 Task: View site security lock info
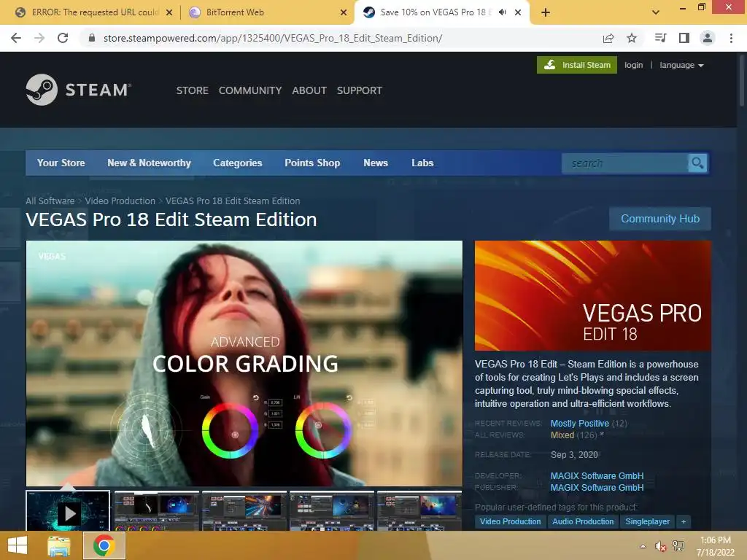click(x=92, y=38)
